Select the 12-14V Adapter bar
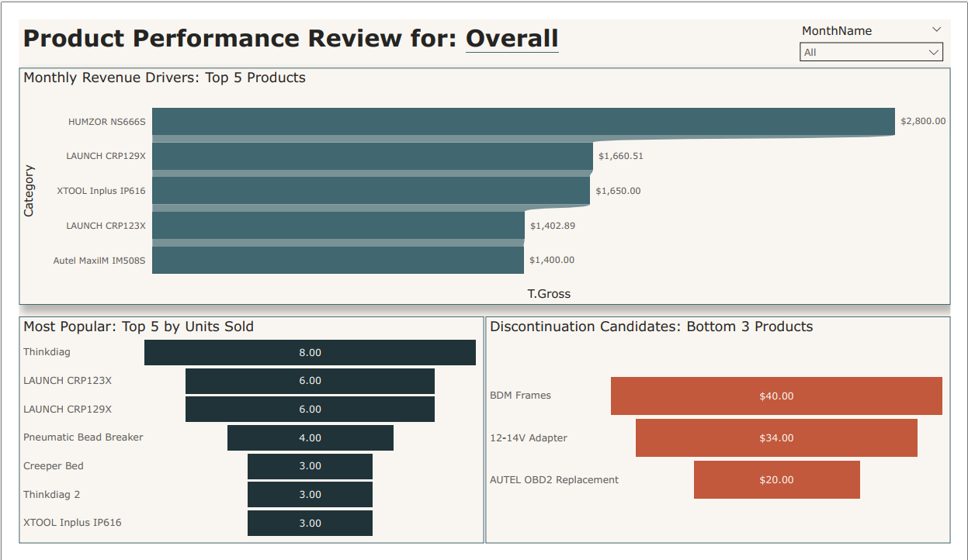The width and height of the screenshot is (968, 560). [x=776, y=437]
